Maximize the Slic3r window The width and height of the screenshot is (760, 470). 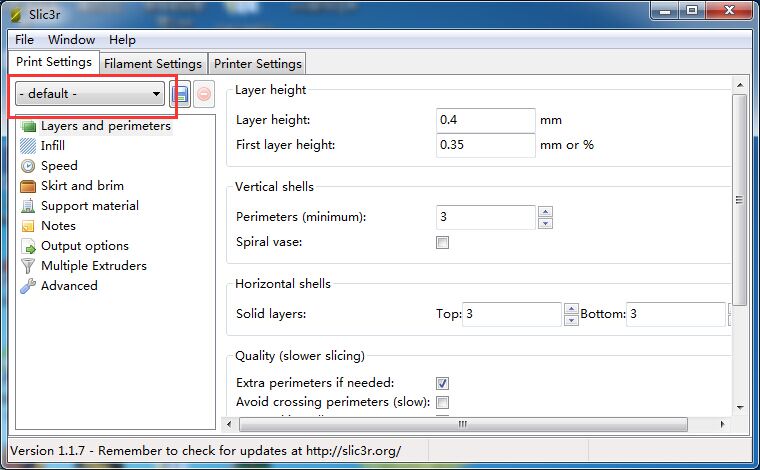tap(692, 11)
